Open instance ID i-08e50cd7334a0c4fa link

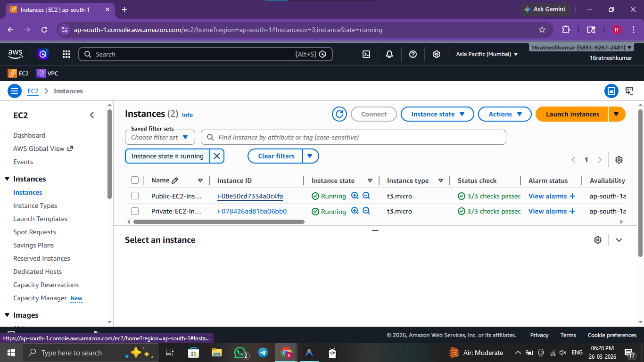[x=250, y=196]
